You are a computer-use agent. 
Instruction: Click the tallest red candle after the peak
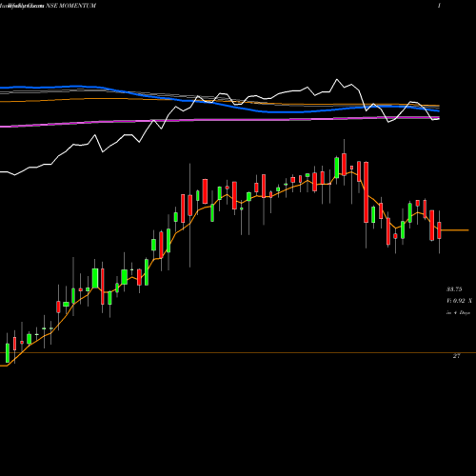[367, 192]
